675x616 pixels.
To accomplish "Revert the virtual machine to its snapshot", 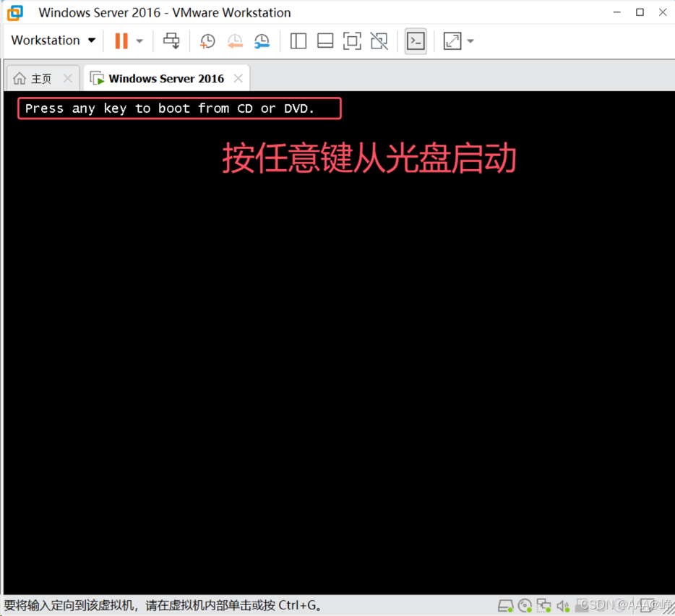I will point(235,41).
